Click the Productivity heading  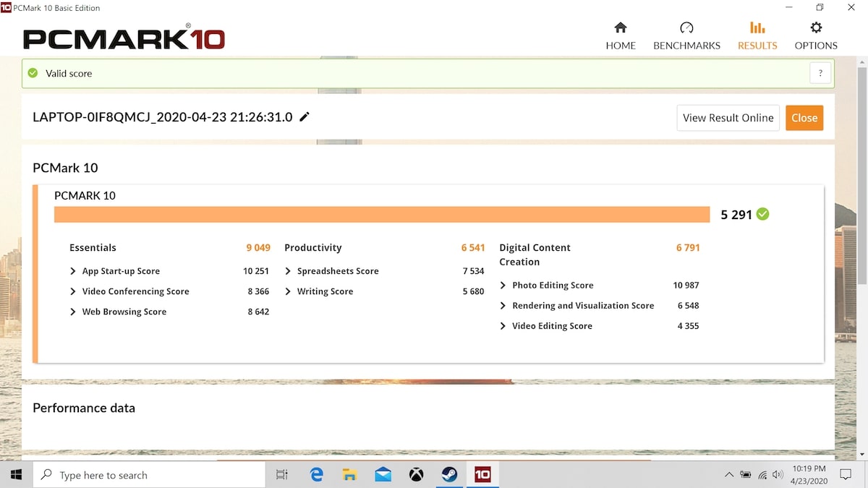coord(313,247)
